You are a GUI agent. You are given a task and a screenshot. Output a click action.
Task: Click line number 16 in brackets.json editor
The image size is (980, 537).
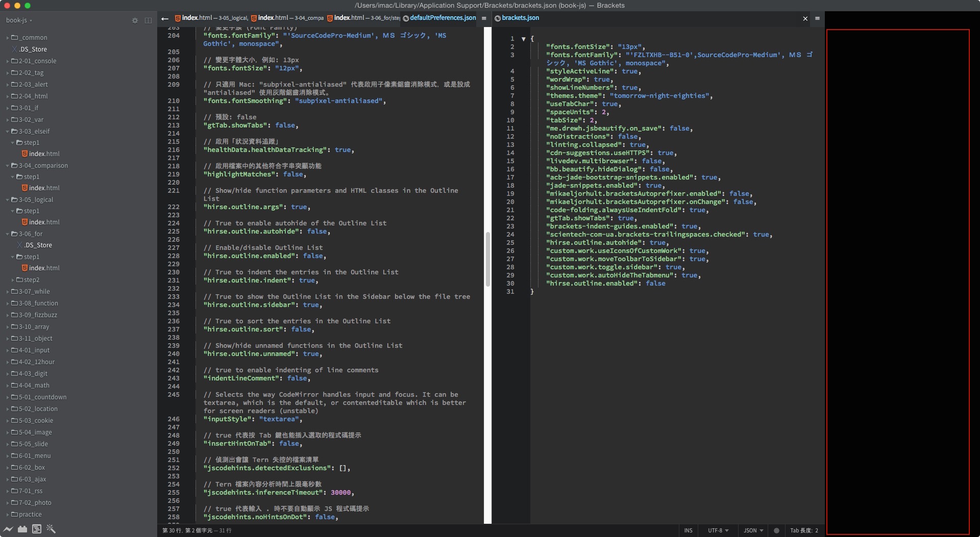[x=510, y=169]
